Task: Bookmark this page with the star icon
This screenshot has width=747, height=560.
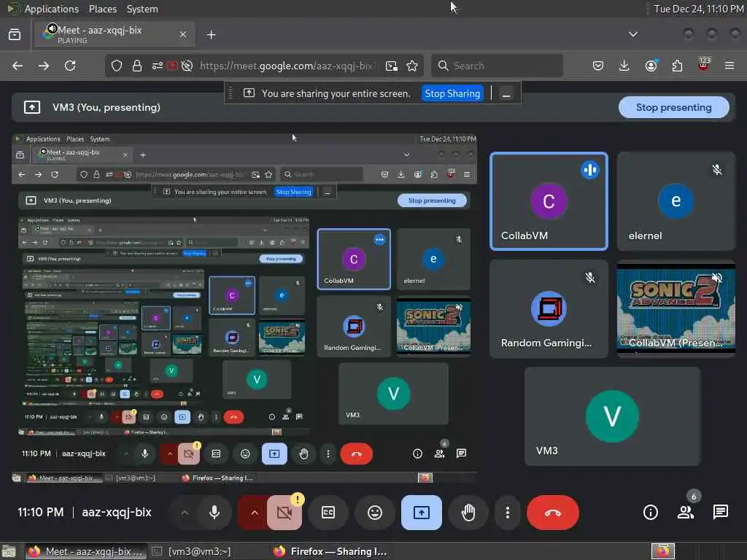Action: tap(412, 66)
